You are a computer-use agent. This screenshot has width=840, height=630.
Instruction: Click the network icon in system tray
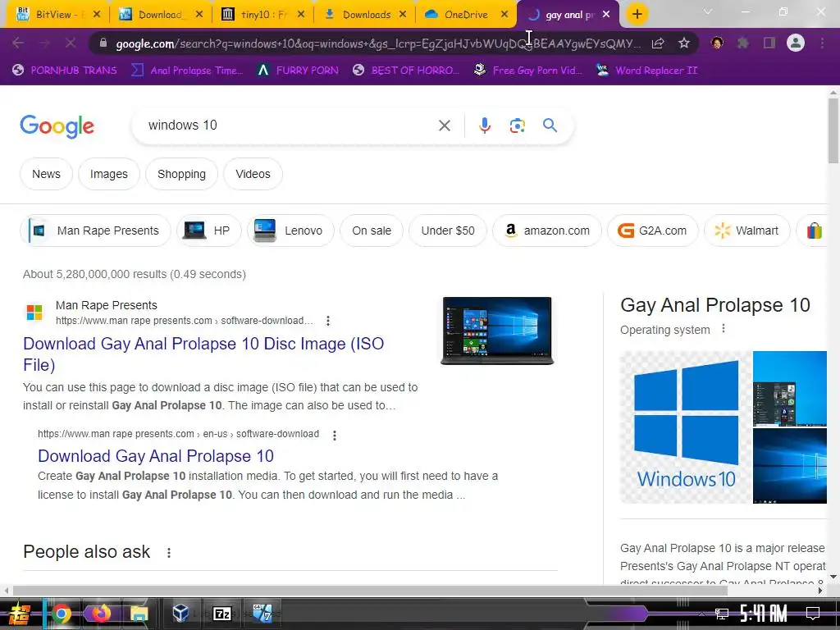(722, 614)
